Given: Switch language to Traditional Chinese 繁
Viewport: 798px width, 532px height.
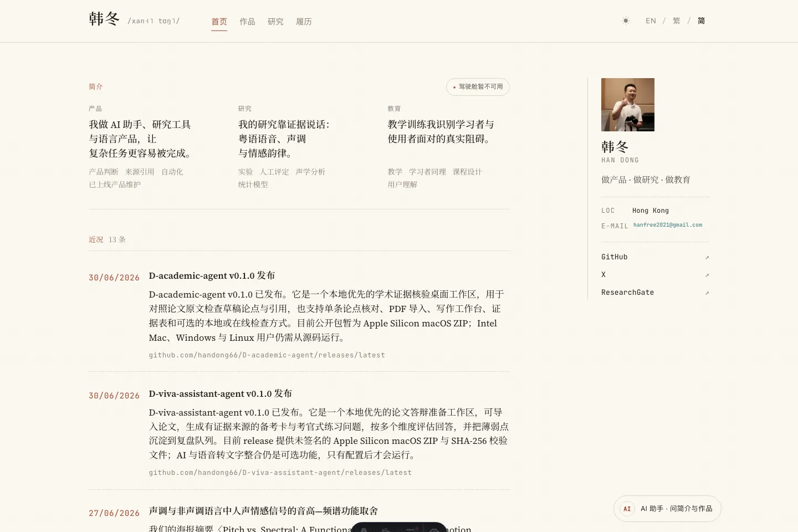Looking at the screenshot, I should click(x=677, y=21).
